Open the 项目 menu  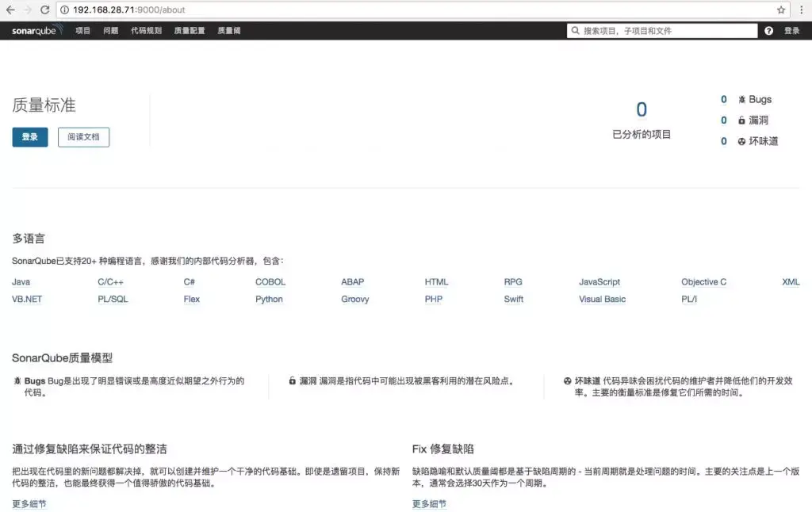click(x=82, y=31)
